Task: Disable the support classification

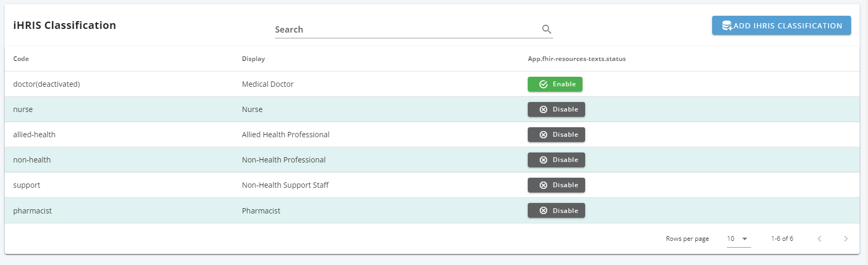Action: (556, 185)
